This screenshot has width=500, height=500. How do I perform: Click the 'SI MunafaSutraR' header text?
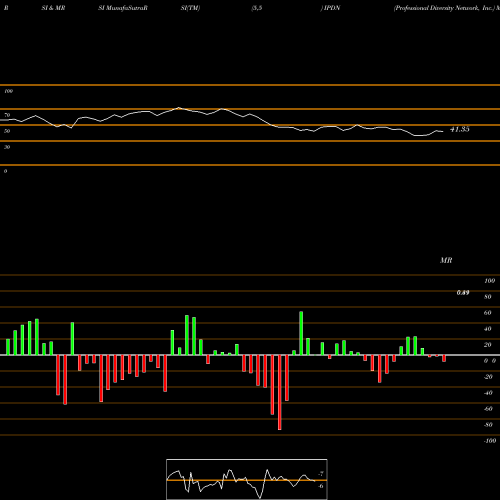[123, 8]
